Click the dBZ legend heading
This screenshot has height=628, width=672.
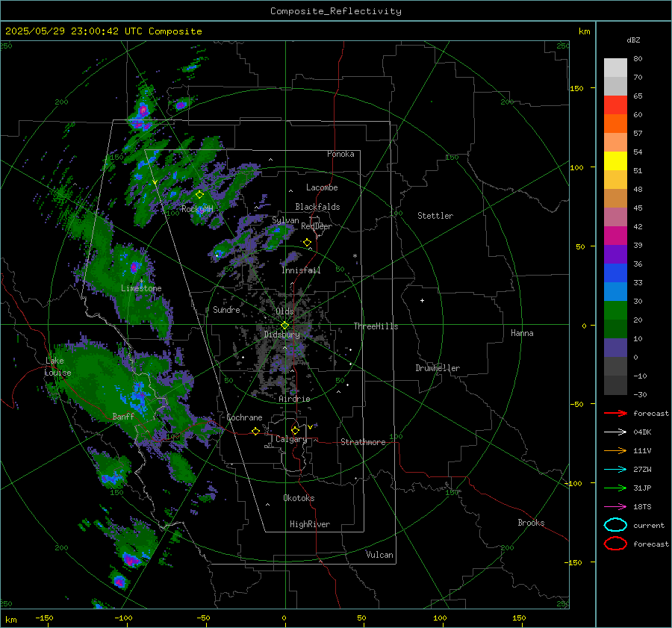click(x=633, y=40)
